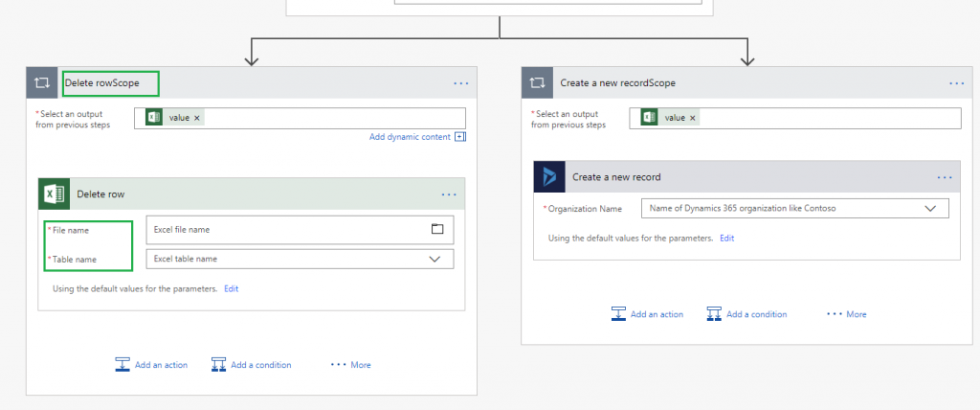Remove the value token in Delete rowScope output

point(197,118)
